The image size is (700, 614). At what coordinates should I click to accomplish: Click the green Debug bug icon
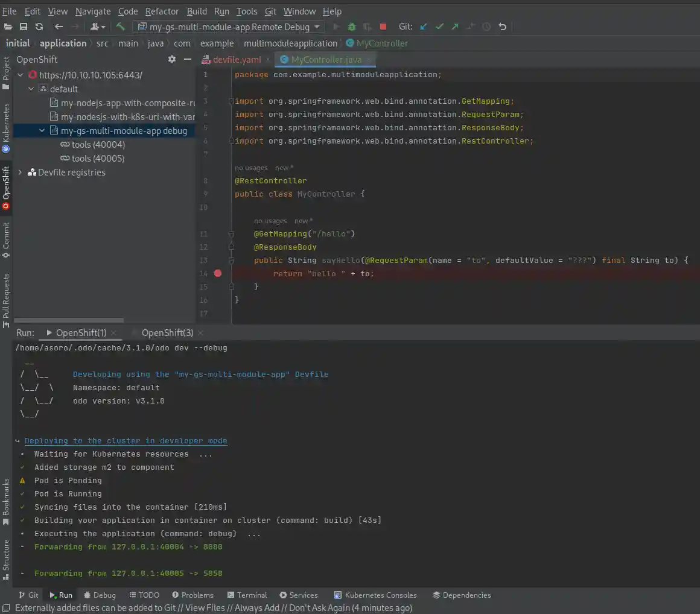(351, 27)
